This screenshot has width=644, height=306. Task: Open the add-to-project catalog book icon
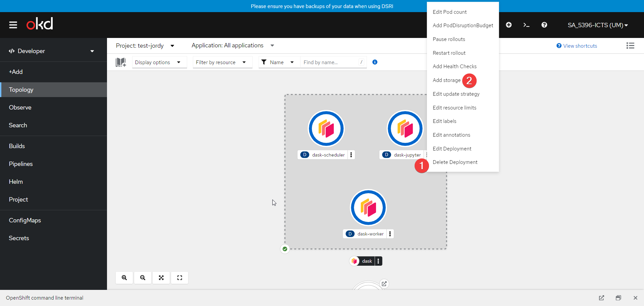121,62
